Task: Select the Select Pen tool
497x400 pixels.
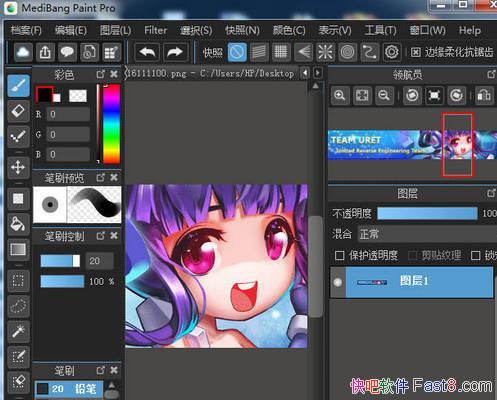Action: click(18, 357)
